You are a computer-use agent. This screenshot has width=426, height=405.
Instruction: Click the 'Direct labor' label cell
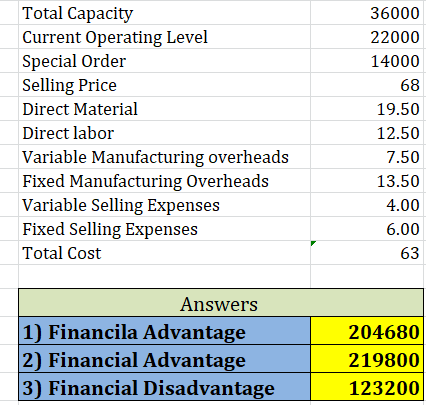click(x=164, y=133)
